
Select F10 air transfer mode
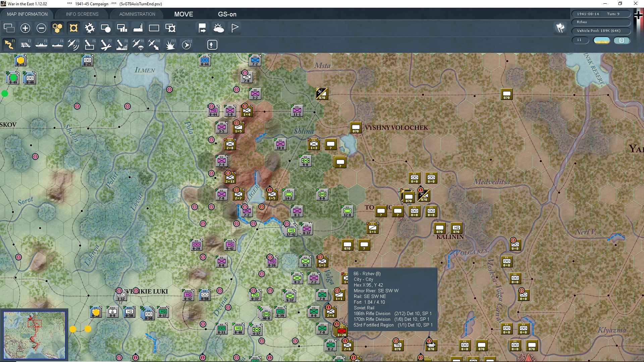tap(154, 45)
